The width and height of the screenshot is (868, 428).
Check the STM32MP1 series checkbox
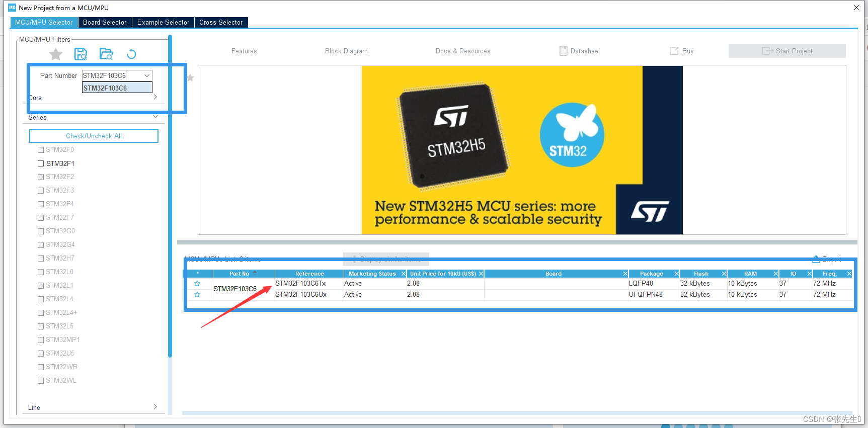click(x=41, y=340)
